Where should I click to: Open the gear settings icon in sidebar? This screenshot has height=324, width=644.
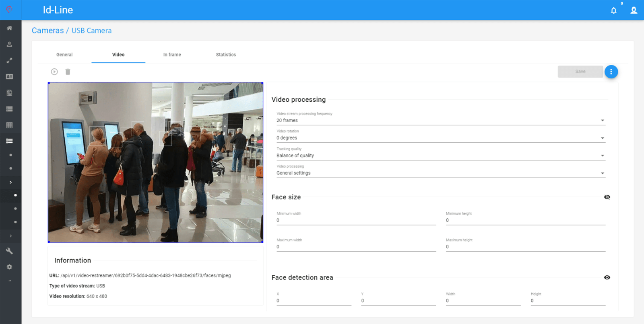pos(9,267)
